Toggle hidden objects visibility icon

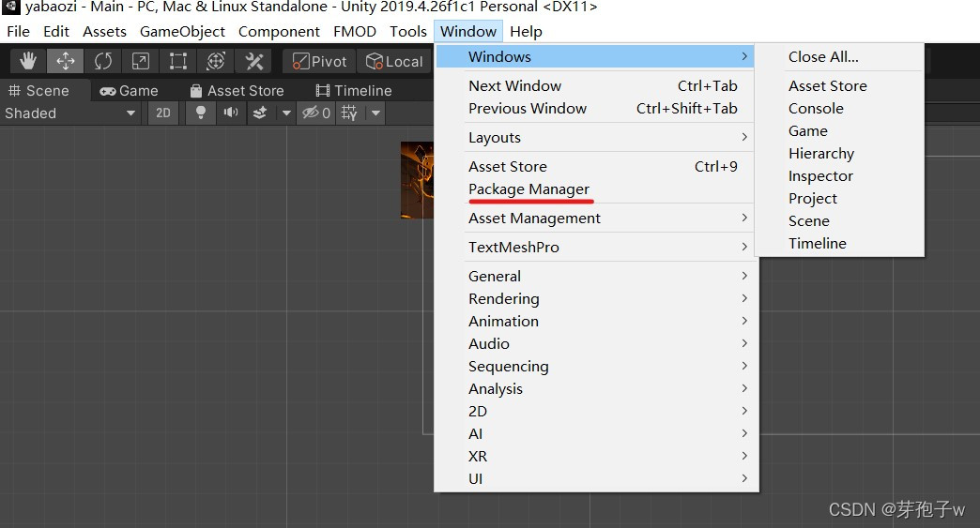[316, 113]
